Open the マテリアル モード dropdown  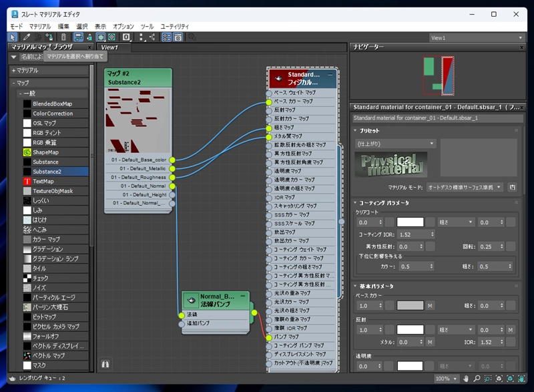pos(465,188)
